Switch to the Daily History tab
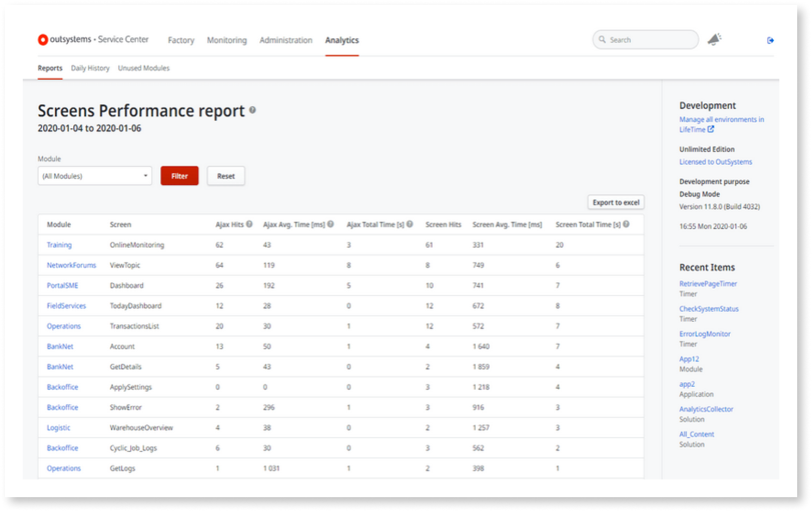This screenshot has height=512, width=812. [x=90, y=68]
